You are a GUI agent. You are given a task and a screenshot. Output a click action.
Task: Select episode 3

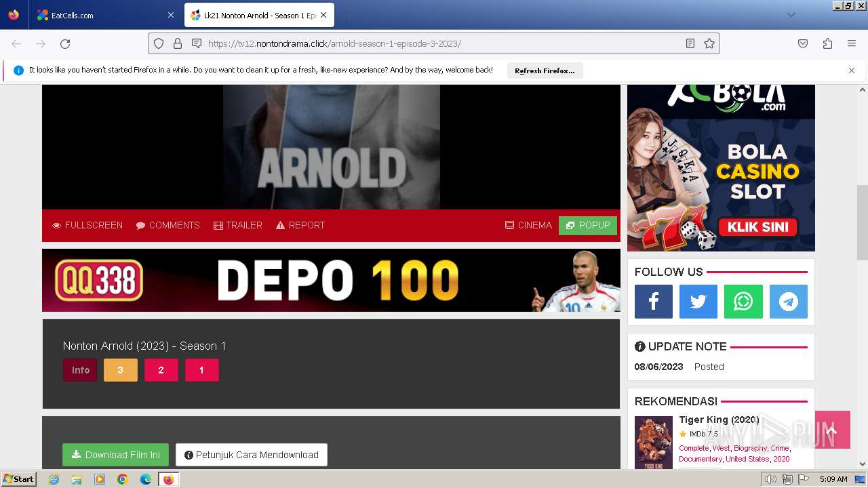click(x=121, y=370)
